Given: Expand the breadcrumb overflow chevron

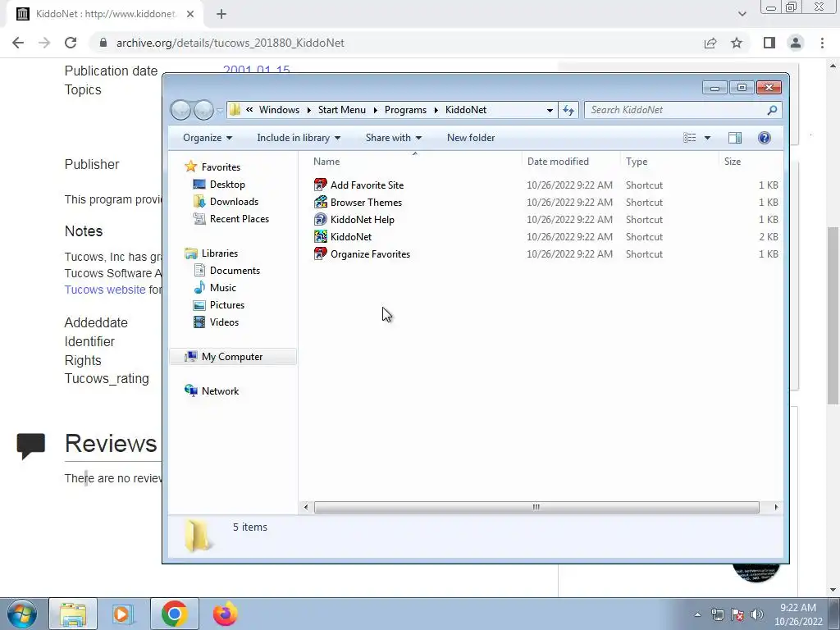Looking at the screenshot, I should coord(249,110).
